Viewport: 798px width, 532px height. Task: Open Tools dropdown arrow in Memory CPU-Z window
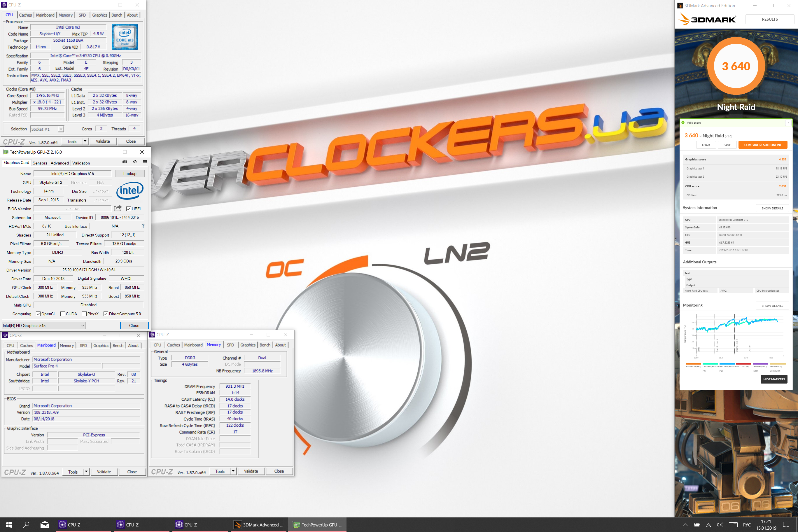[233, 471]
